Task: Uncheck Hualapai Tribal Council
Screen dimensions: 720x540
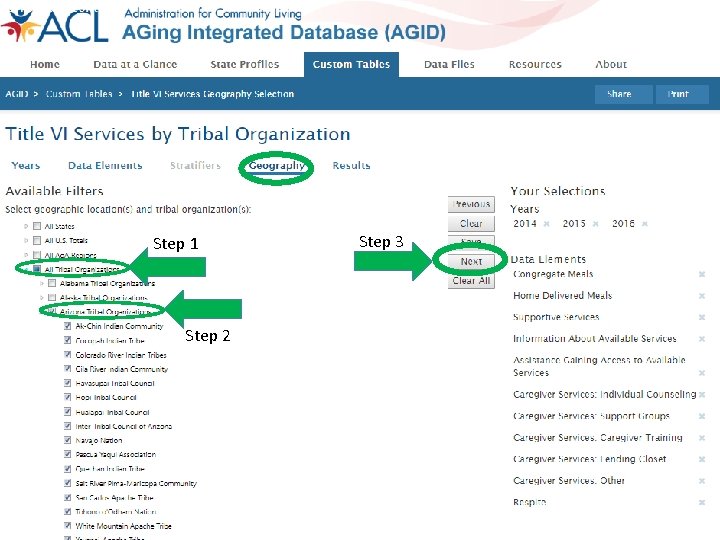Action: (x=68, y=411)
